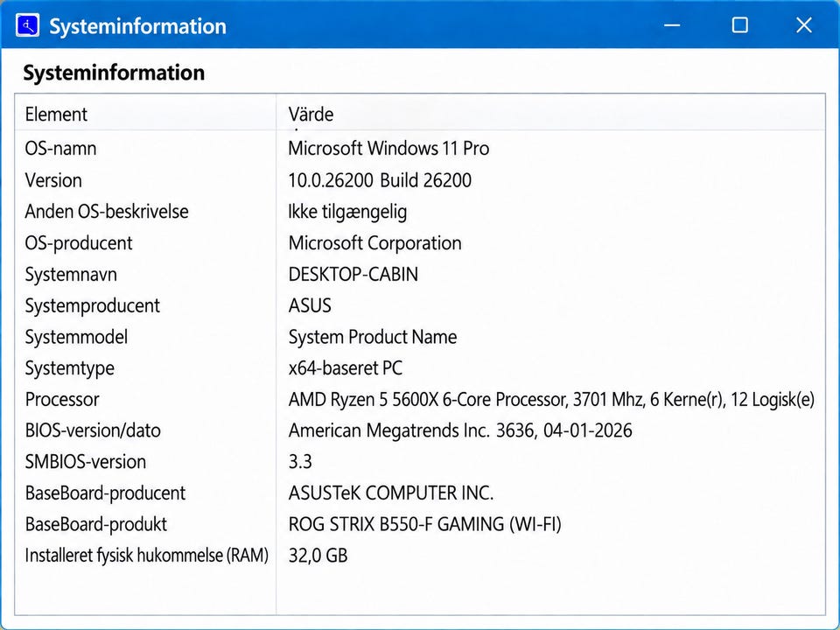Click the Systeminformation title bar text

137,26
